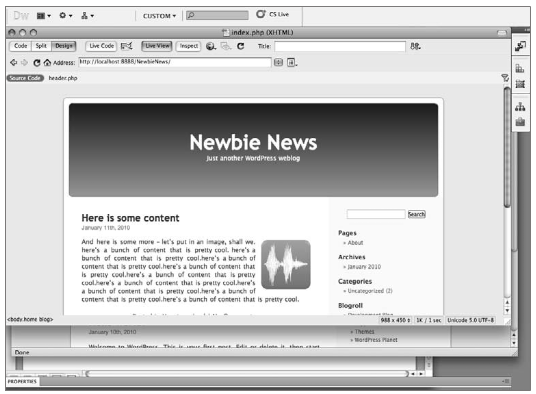Click the horizontal scrollbar right arrow
536x394 pixels.
(421, 374)
